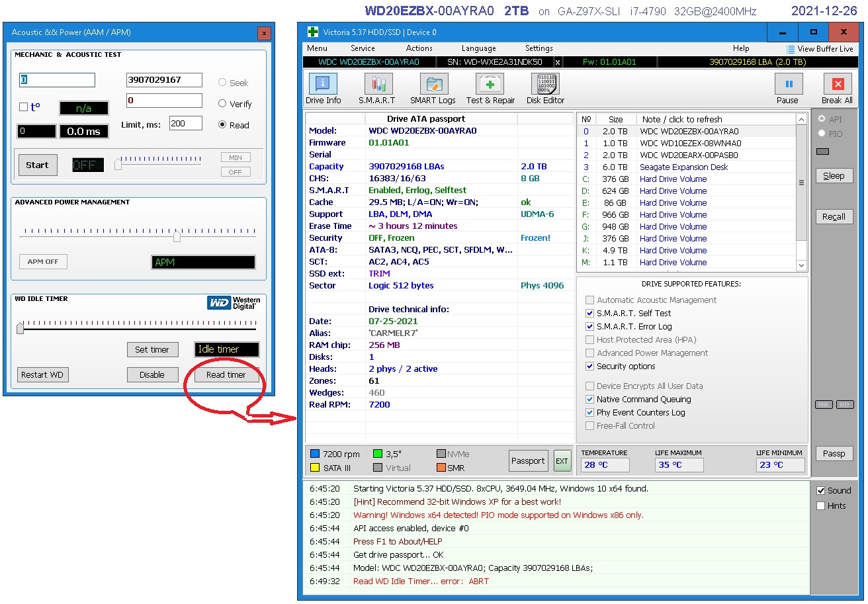Click the MIN button in acoustic test

pos(236,157)
